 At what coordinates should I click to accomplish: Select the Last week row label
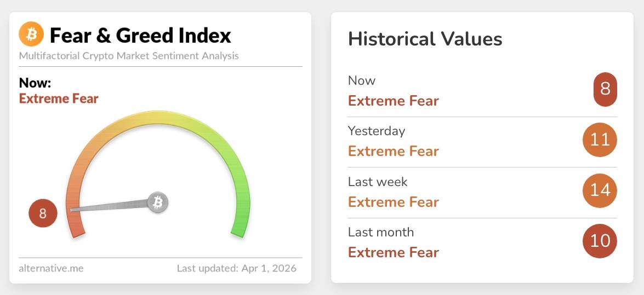tap(378, 182)
